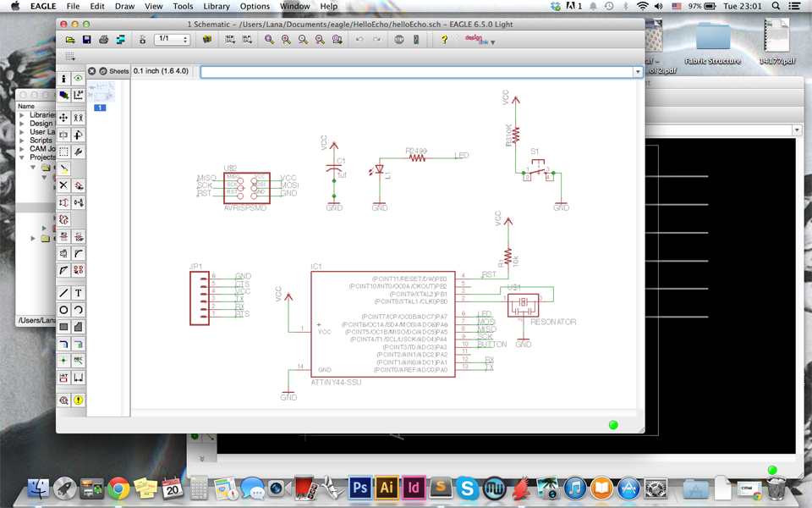Image resolution: width=812 pixels, height=508 pixels.
Task: Select the Arc tool
Action: point(78,310)
